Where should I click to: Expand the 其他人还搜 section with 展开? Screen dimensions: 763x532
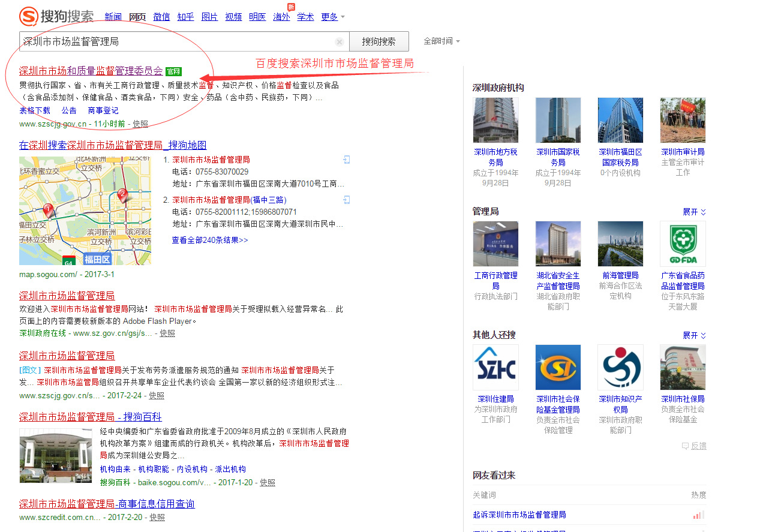[695, 335]
